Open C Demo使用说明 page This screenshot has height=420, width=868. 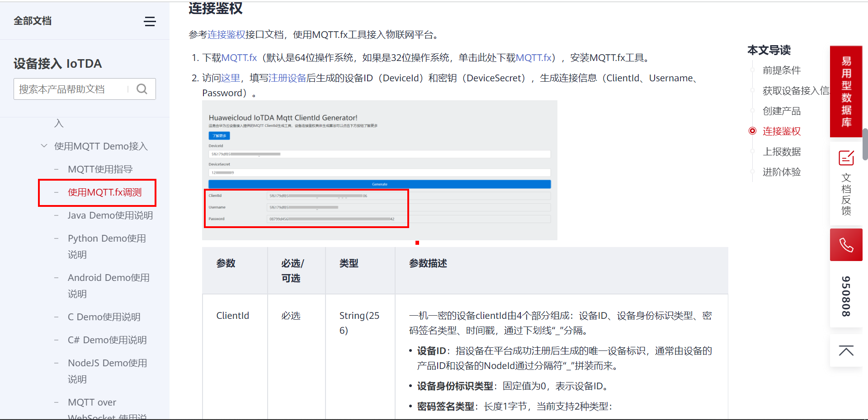[104, 317]
